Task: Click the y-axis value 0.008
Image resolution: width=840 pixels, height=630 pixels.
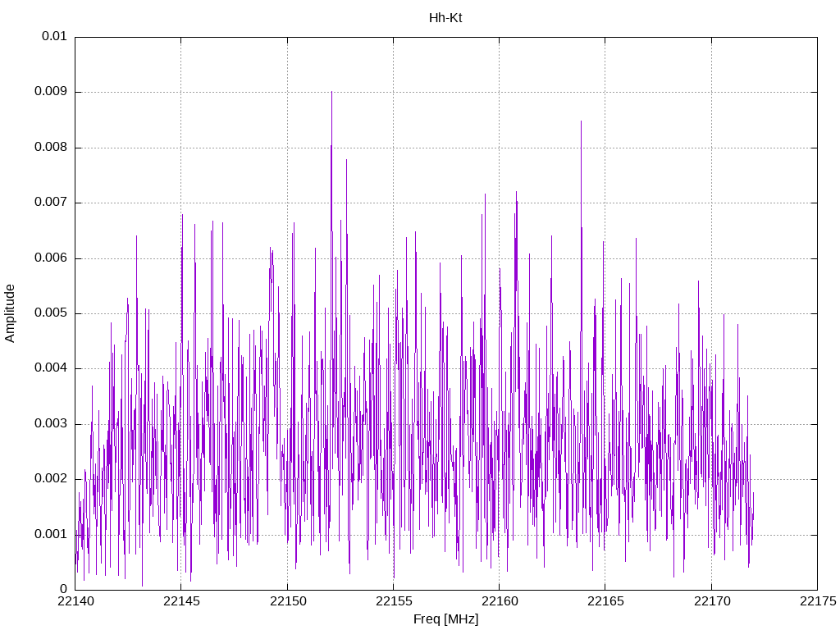Action: tap(51, 148)
